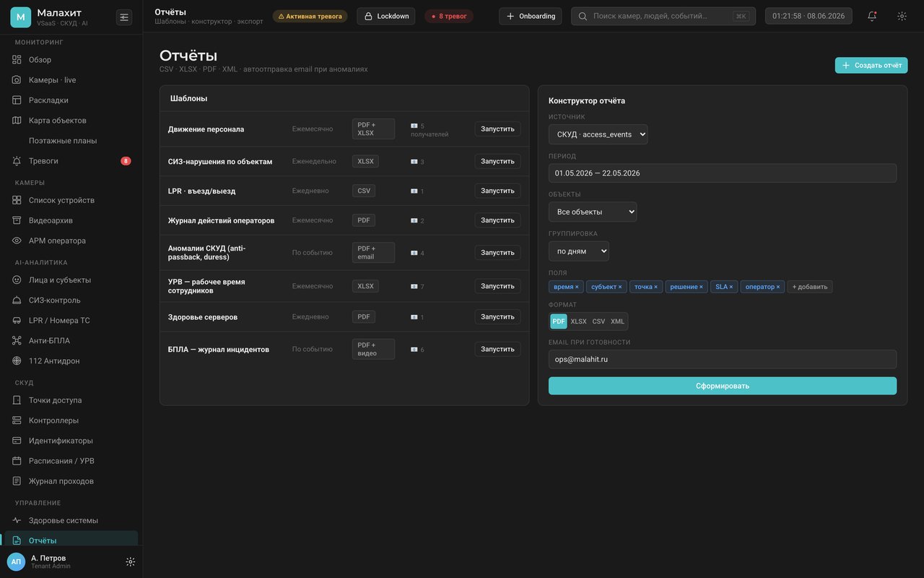Run the БПЛА — журнал инцидентов template
924x578 pixels.
click(x=497, y=349)
